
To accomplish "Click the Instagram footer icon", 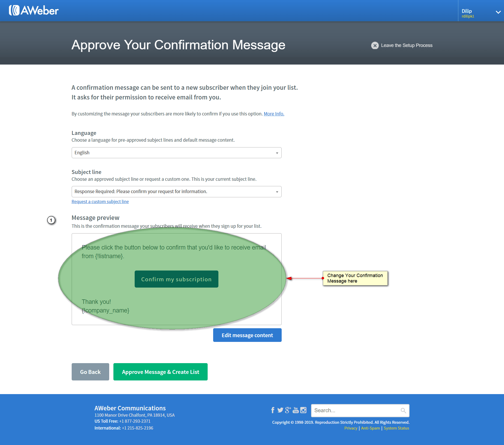I will [x=303, y=410].
